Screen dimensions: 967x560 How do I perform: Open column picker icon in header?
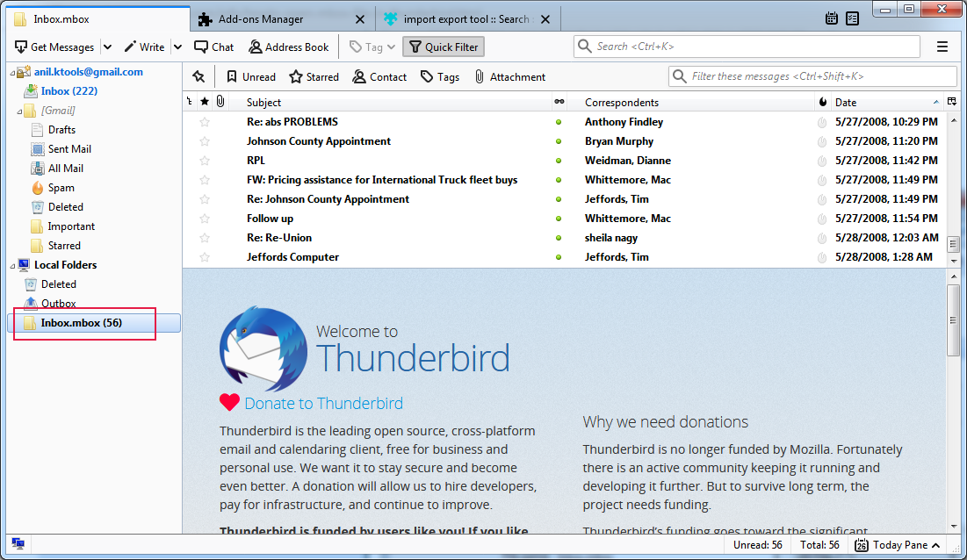click(952, 102)
